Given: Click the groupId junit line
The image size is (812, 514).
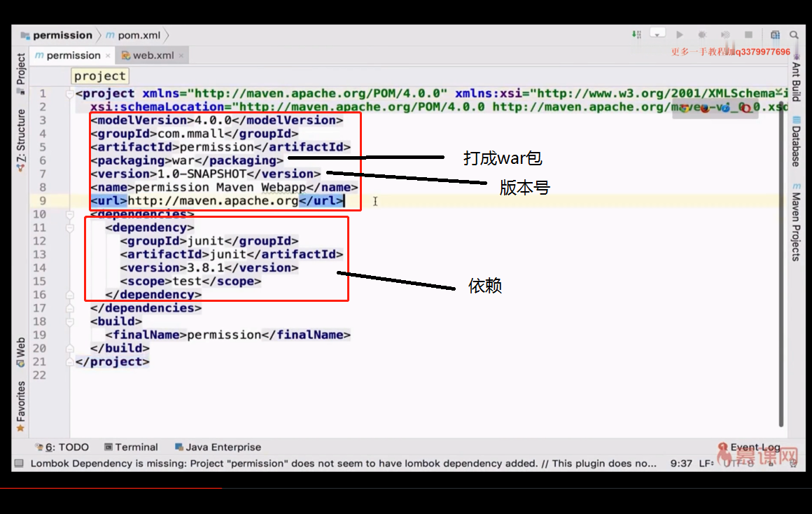Looking at the screenshot, I should pyautogui.click(x=209, y=242).
